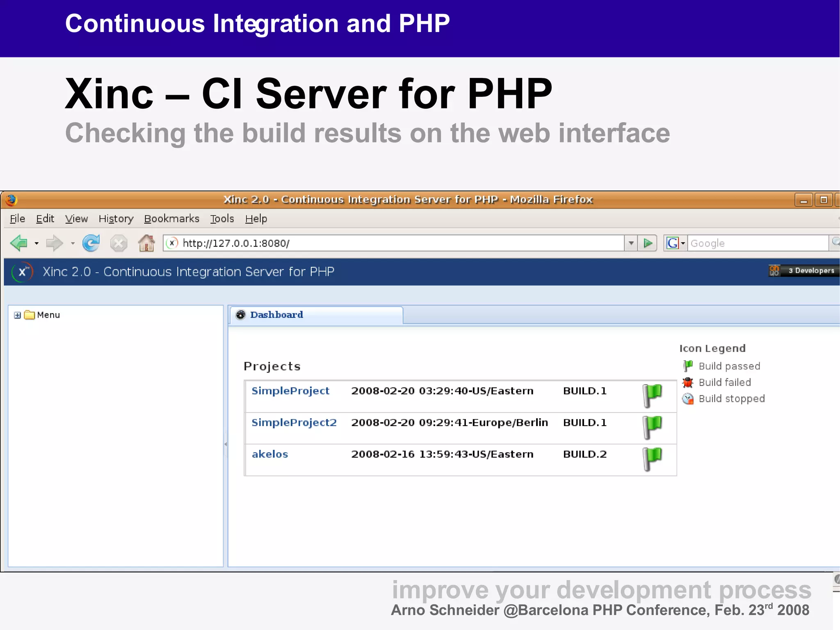Click the address bar URL field
Viewport: 840px width, 630px height.
tap(394, 243)
